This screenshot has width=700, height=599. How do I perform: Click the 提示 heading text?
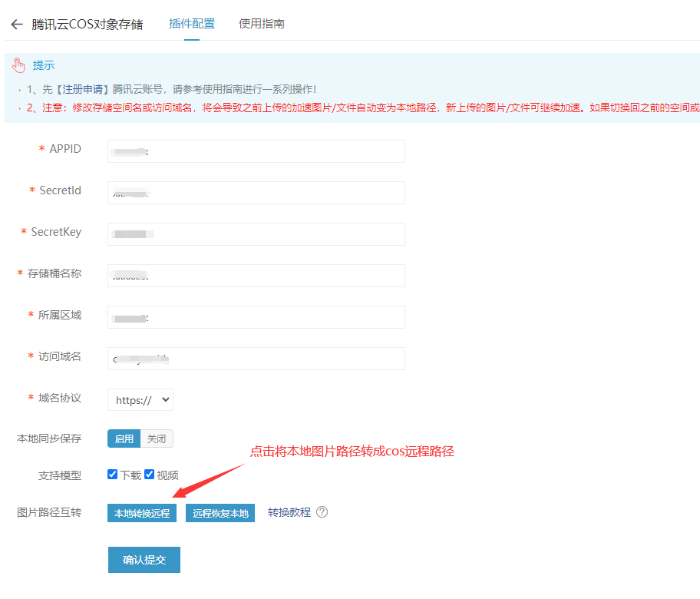pyautogui.click(x=44, y=65)
